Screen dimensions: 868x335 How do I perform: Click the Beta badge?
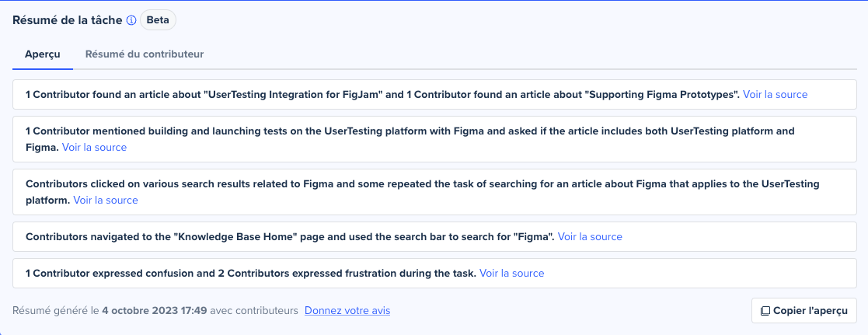pos(158,20)
